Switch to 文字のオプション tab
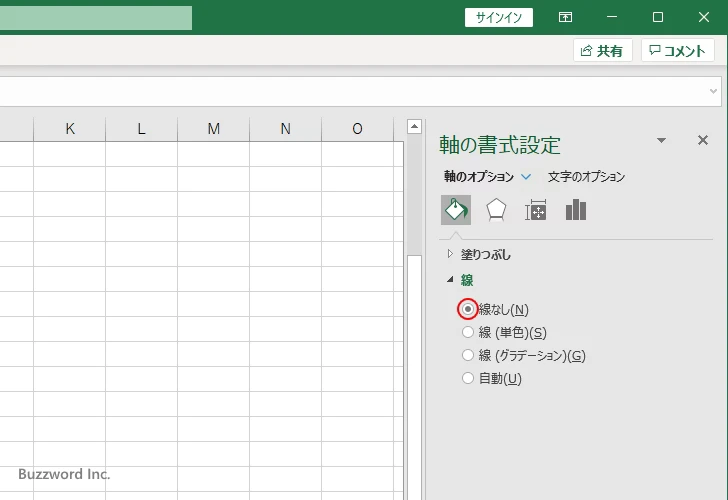Viewport: 728px width, 500px height. point(586,176)
